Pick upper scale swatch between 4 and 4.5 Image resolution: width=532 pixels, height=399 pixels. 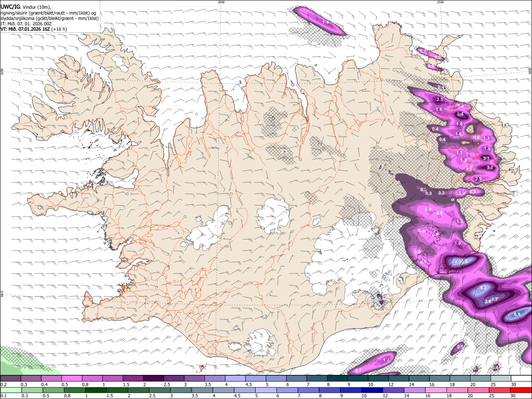(235, 378)
